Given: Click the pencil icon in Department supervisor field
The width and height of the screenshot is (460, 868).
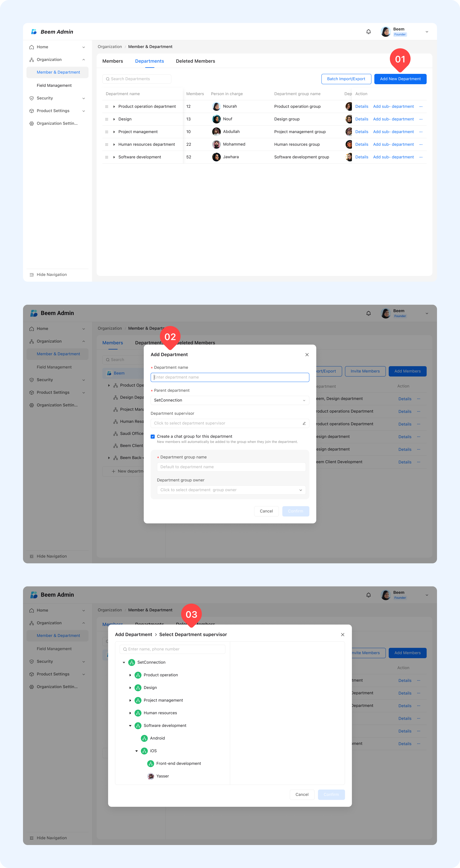Looking at the screenshot, I should 304,423.
